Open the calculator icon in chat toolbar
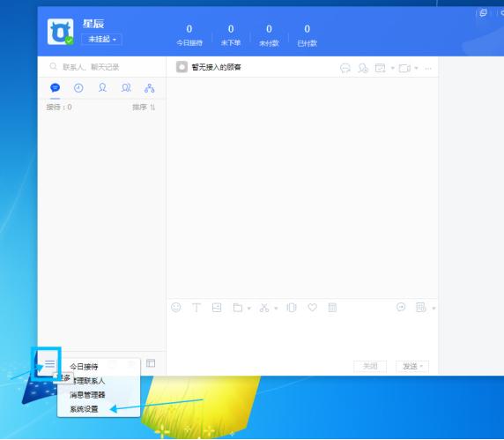 (332, 308)
